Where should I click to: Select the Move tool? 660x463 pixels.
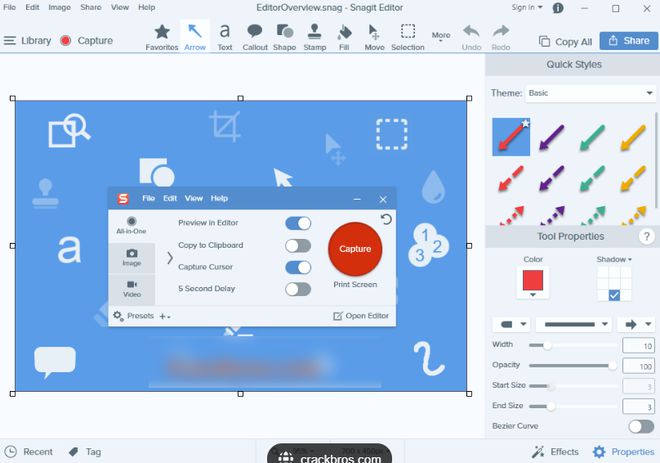point(374,37)
